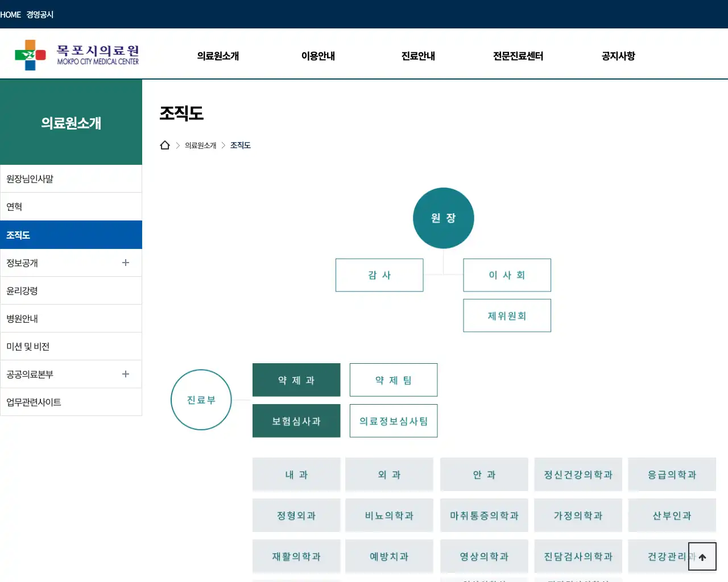Viewport: 728px width, 582px height.
Task: Open the 이용안내 navigation menu
Action: pyautogui.click(x=318, y=56)
